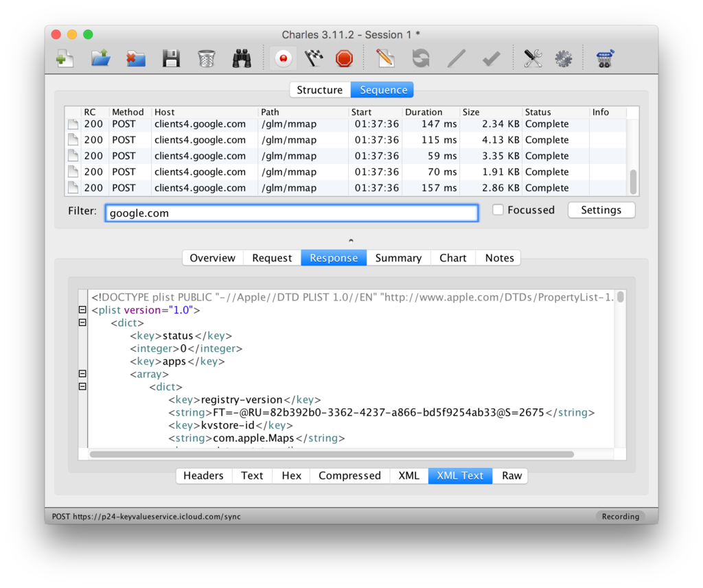
Task: Sort by the RC column header
Action: (x=95, y=112)
